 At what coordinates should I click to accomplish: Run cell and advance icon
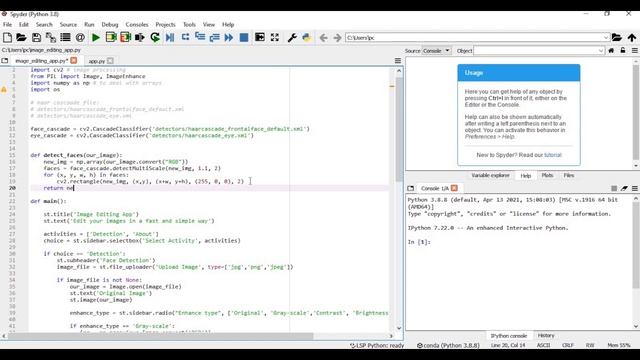click(125, 38)
